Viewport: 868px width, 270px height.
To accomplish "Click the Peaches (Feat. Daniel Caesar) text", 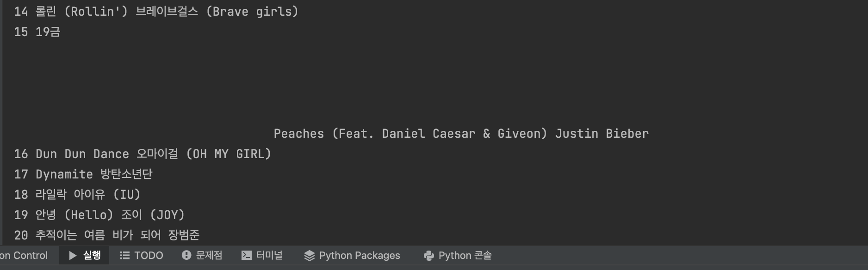I will click(410, 134).
